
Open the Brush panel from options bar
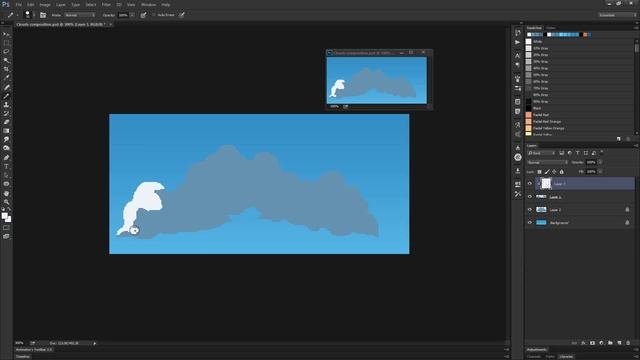pos(43,15)
